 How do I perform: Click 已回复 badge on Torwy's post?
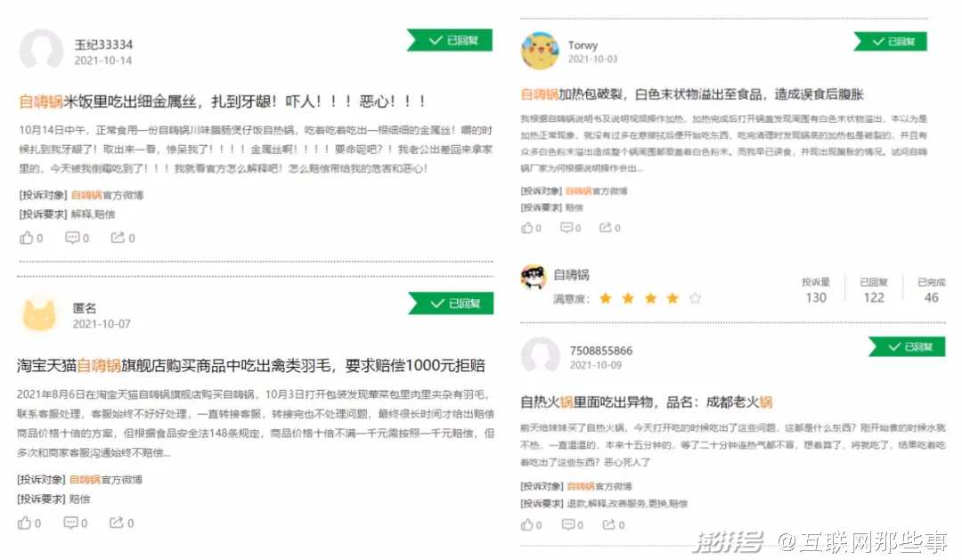coord(890,42)
